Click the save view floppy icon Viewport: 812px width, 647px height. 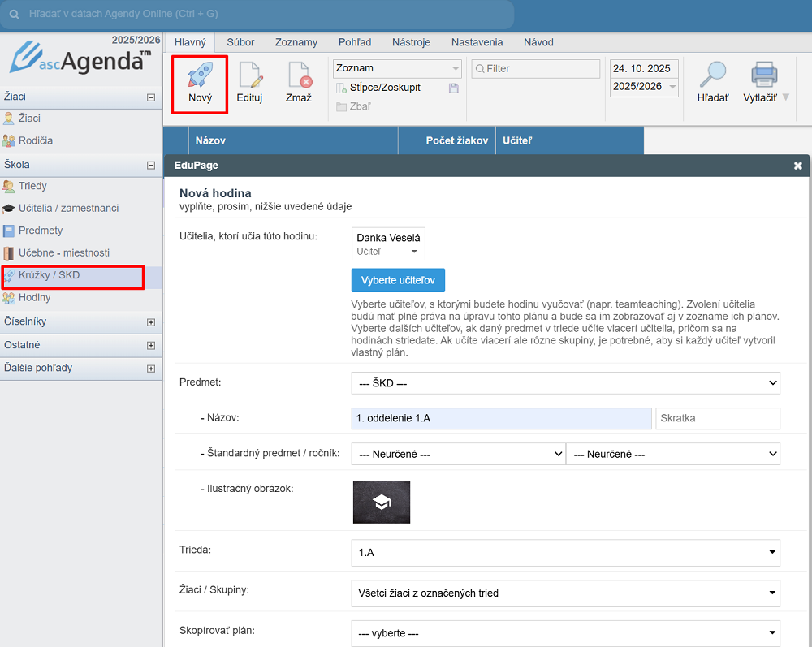point(454,88)
